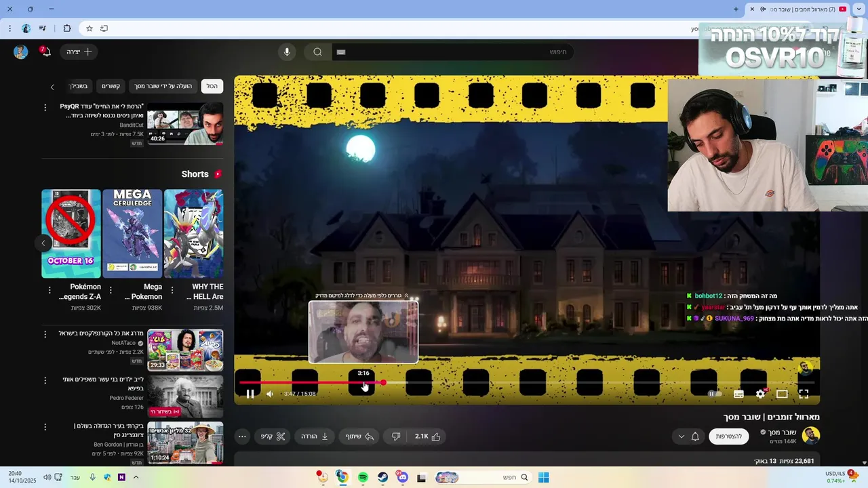868x488 pixels.
Task: Open the Mega Ceruledge short thumbnail
Action: (132, 233)
